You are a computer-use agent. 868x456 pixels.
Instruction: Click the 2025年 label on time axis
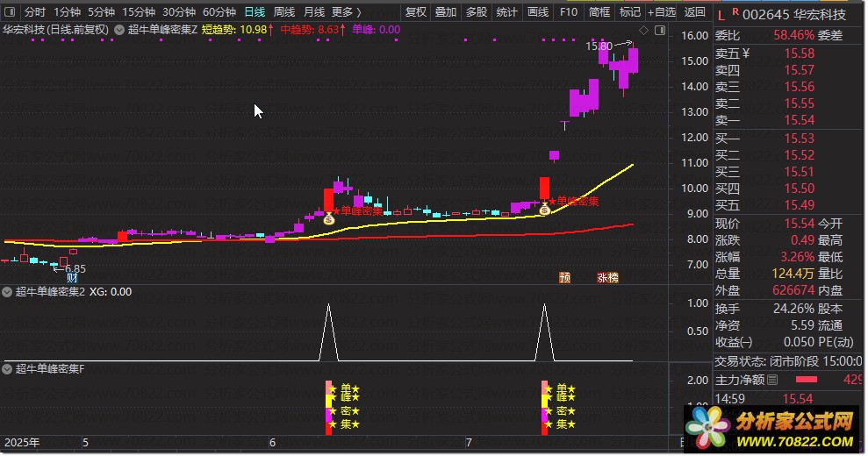(x=22, y=443)
